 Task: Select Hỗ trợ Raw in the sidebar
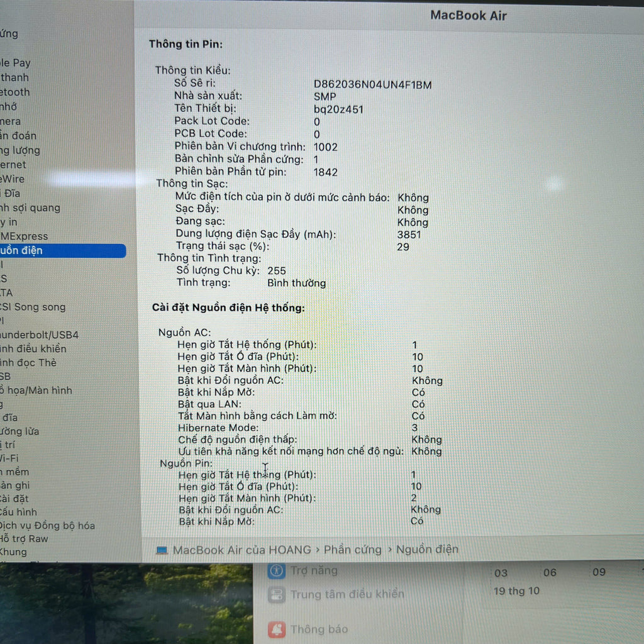point(24,538)
